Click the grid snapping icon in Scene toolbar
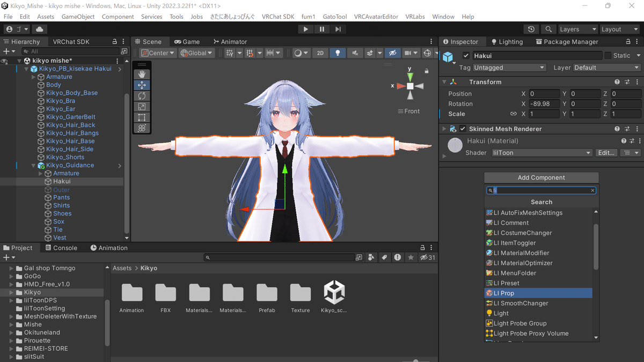 coord(230,53)
